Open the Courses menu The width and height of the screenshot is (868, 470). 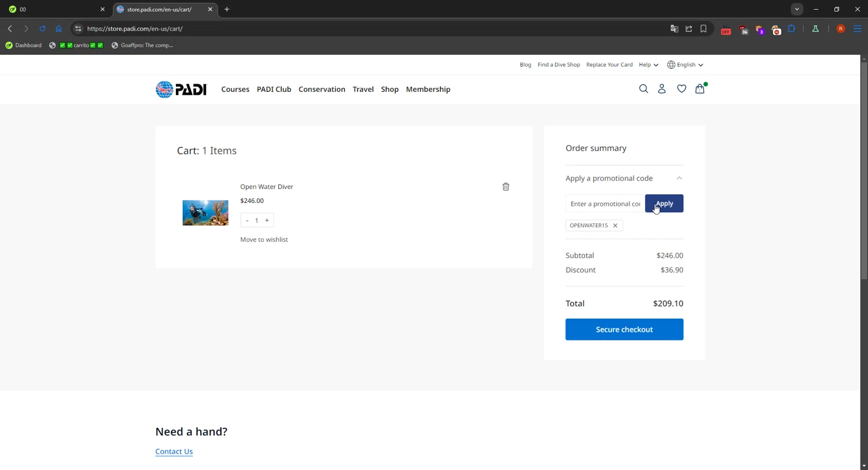235,90
